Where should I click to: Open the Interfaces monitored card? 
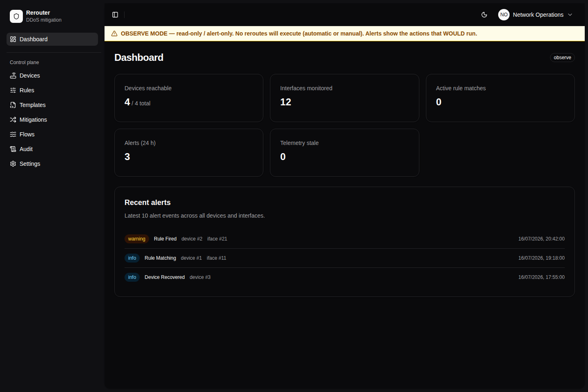(x=344, y=98)
